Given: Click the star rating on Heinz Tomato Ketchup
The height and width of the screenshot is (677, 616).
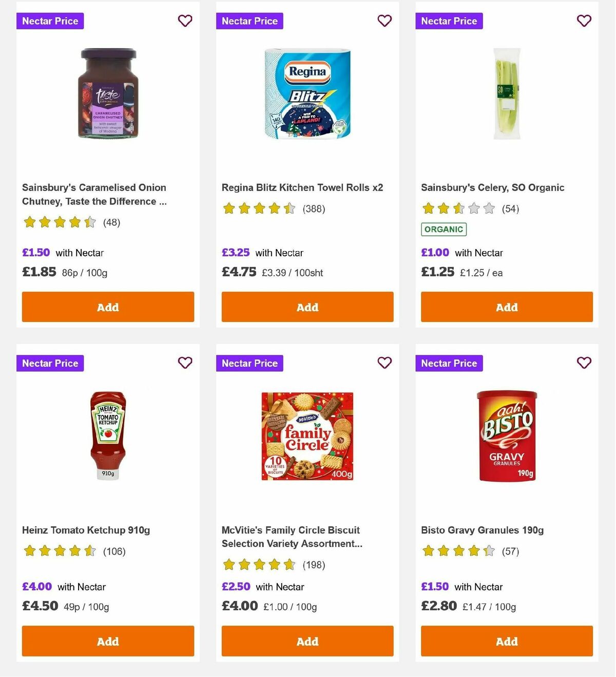Looking at the screenshot, I should pyautogui.click(x=60, y=551).
